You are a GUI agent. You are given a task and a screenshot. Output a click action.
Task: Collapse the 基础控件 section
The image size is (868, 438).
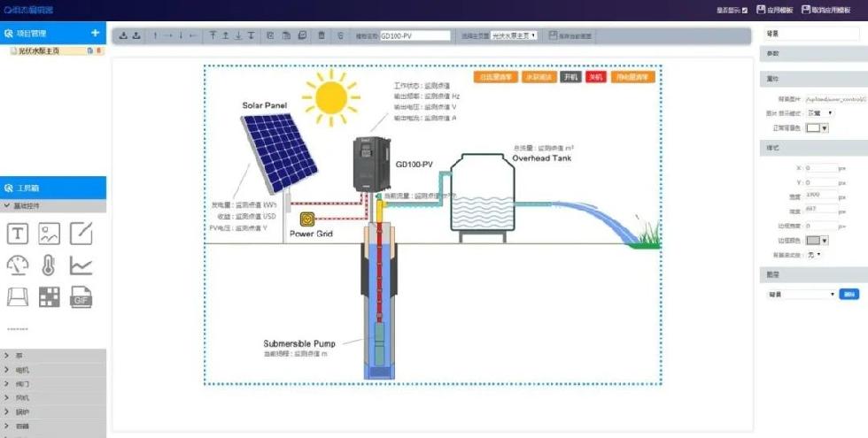pos(53,206)
